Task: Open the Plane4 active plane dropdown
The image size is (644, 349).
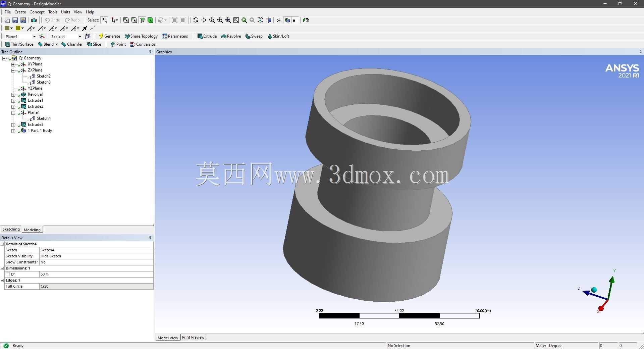Action: (34, 36)
